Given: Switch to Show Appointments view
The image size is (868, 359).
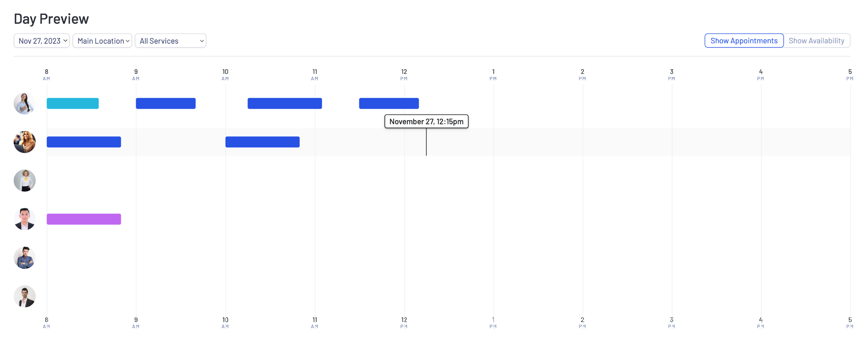Looking at the screenshot, I should [x=744, y=41].
